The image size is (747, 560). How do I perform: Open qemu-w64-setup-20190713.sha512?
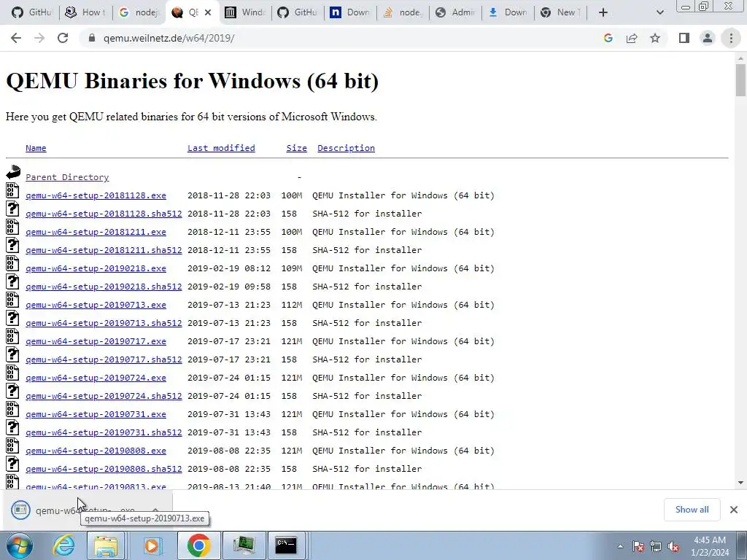[104, 323]
